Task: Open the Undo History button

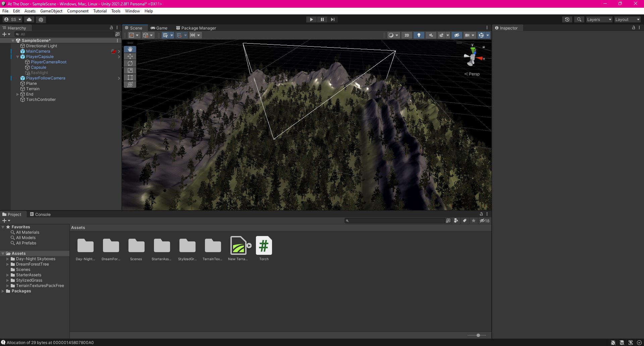Action: point(567,19)
